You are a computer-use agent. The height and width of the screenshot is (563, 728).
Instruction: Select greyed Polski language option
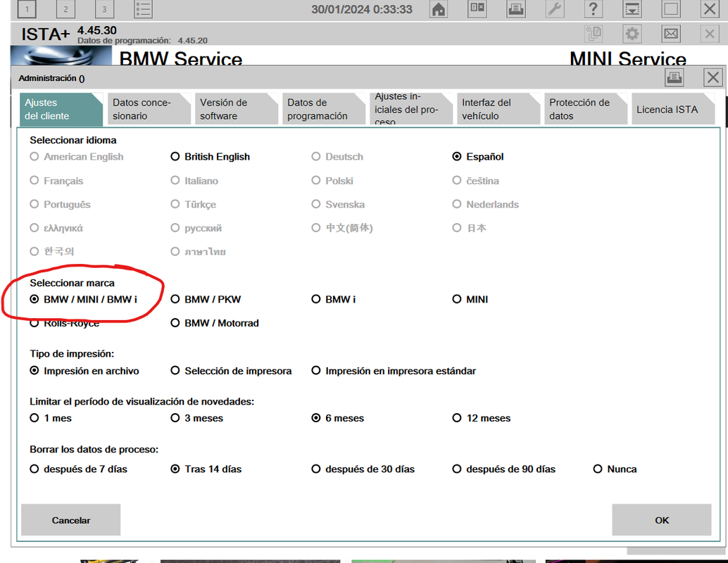[x=332, y=181]
